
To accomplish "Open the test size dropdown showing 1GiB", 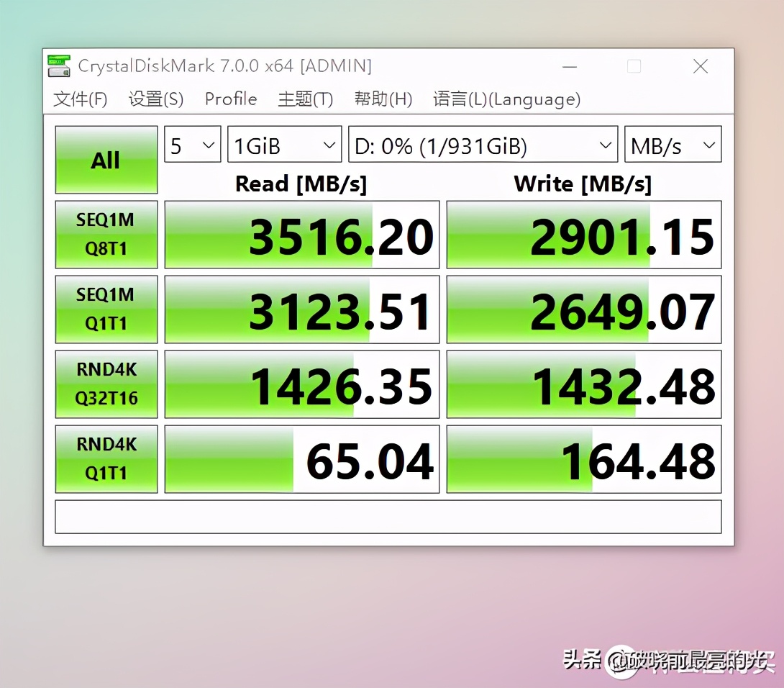I will tap(284, 144).
